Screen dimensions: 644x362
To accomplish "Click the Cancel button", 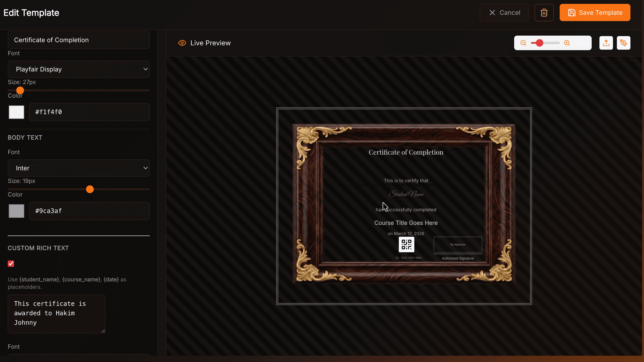I will [504, 13].
